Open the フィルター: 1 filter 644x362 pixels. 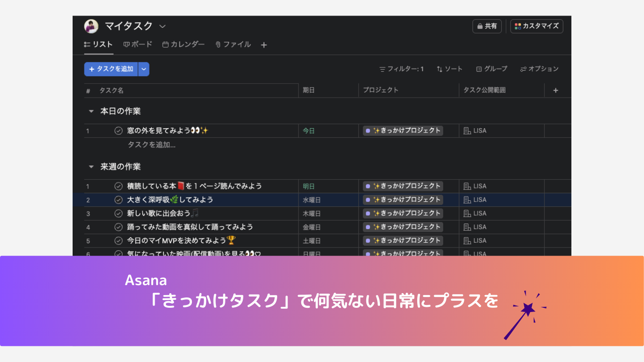click(x=401, y=69)
